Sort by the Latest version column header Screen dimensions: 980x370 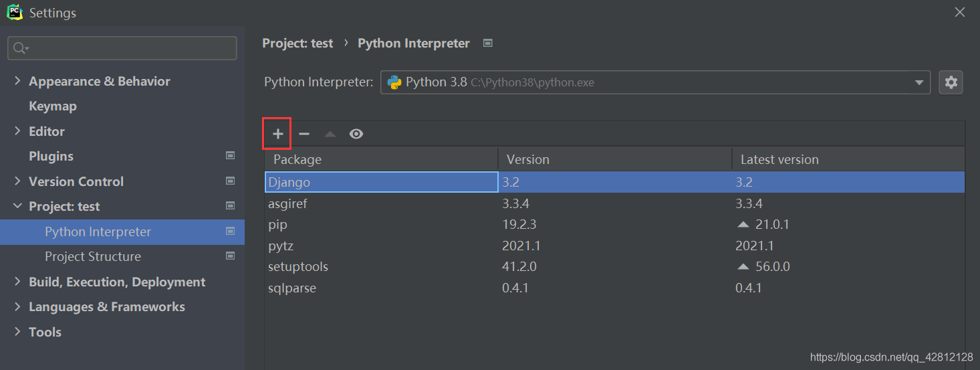tap(779, 160)
